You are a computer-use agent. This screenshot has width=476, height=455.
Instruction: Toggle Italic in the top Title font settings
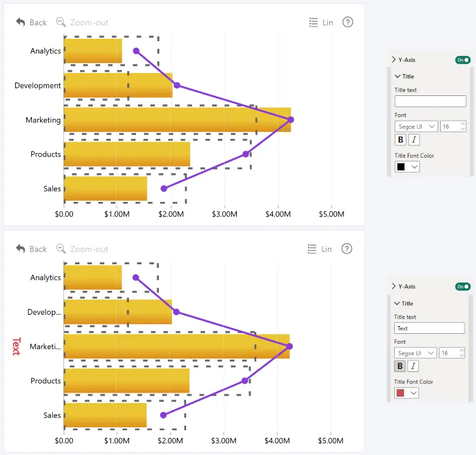[x=414, y=140]
